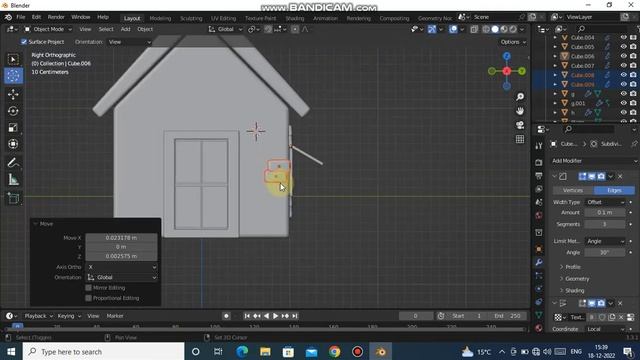Open the Render menu
This screenshot has width=640, height=360.
tap(56, 17)
